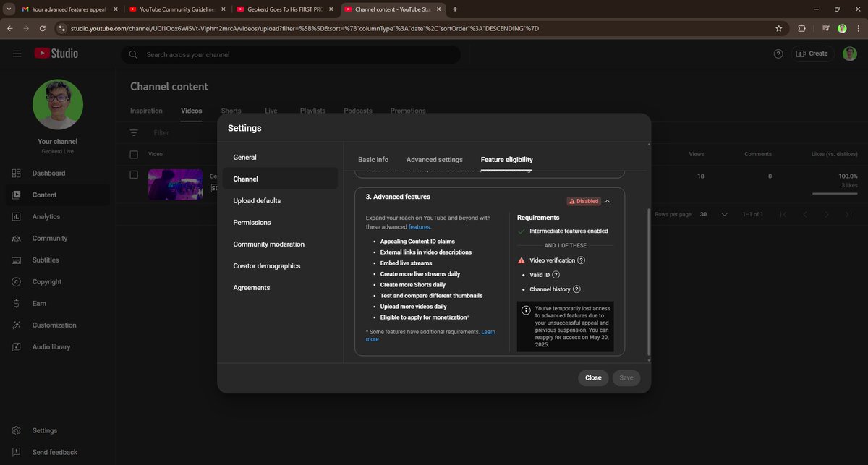868x465 pixels.
Task: Click in the Search across your channel field
Action: click(291, 54)
